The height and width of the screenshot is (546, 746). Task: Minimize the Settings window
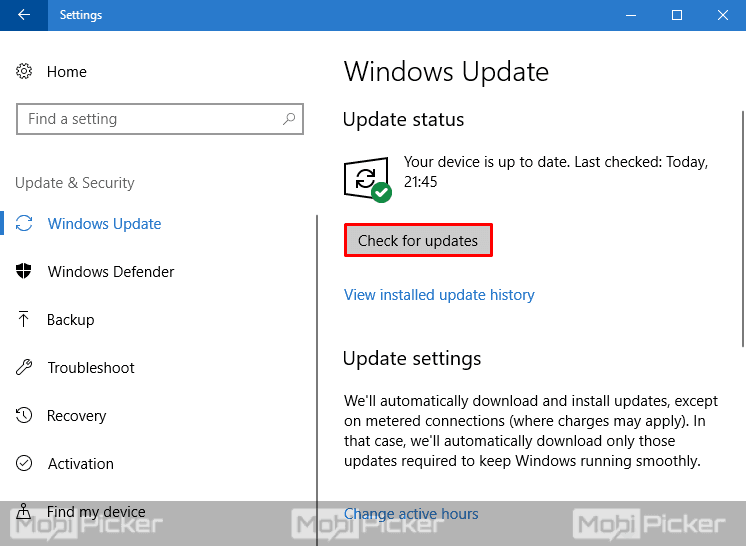pos(631,15)
